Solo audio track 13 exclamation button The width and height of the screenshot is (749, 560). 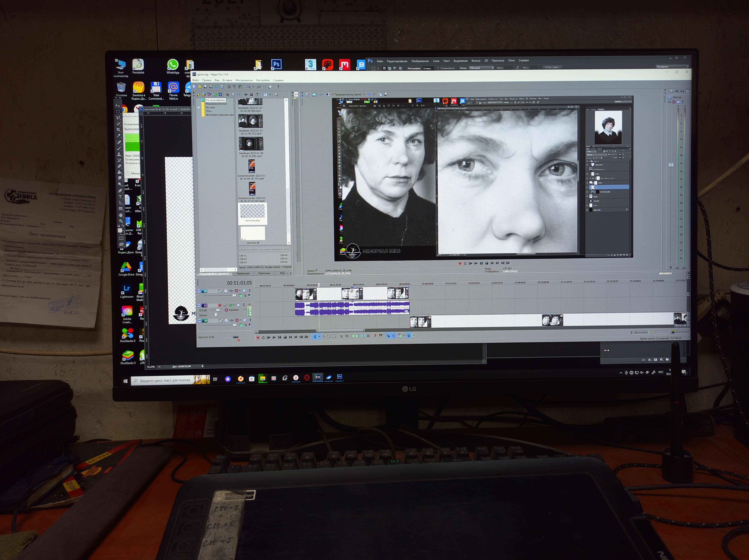click(x=244, y=305)
